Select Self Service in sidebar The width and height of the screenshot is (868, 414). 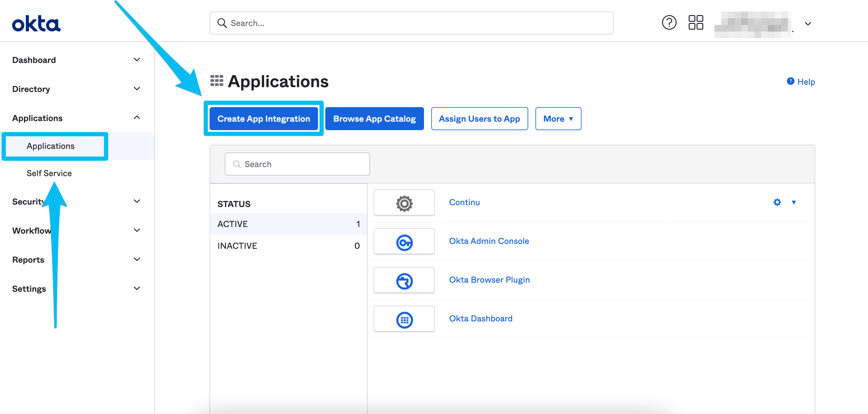pos(49,173)
